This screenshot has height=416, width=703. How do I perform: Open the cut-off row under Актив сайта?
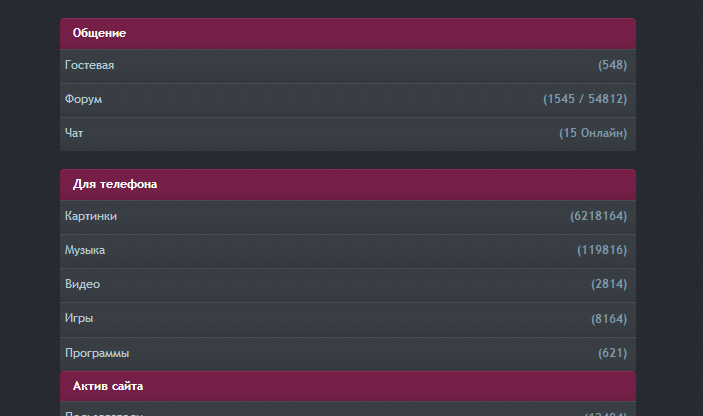pos(104,411)
